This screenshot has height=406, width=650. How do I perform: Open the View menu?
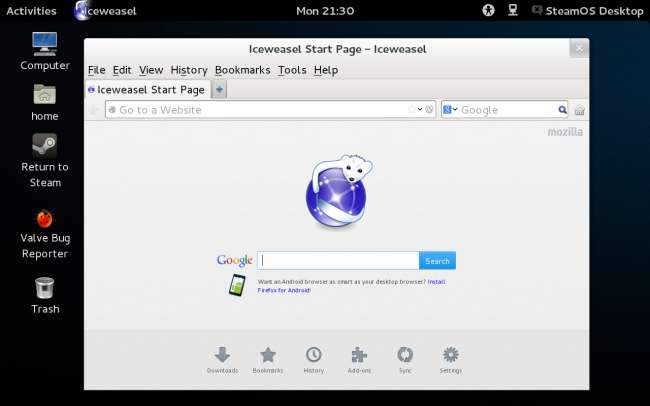[x=151, y=70]
